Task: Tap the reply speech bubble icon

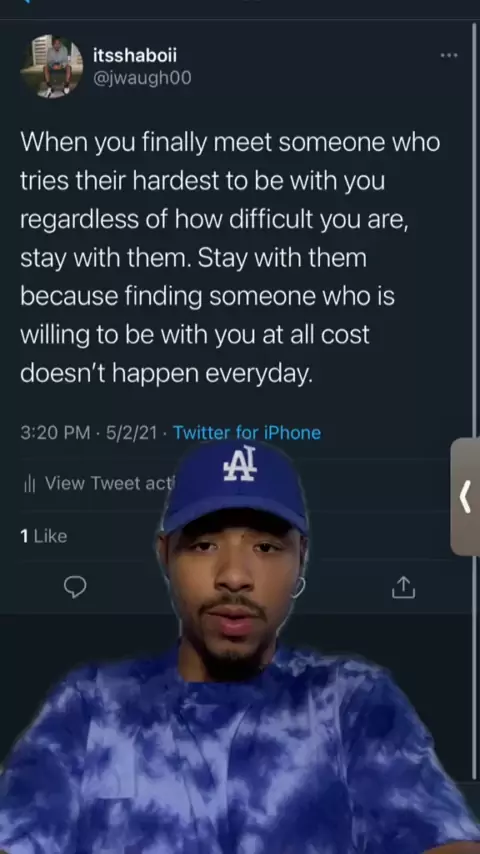Action: coord(75,587)
